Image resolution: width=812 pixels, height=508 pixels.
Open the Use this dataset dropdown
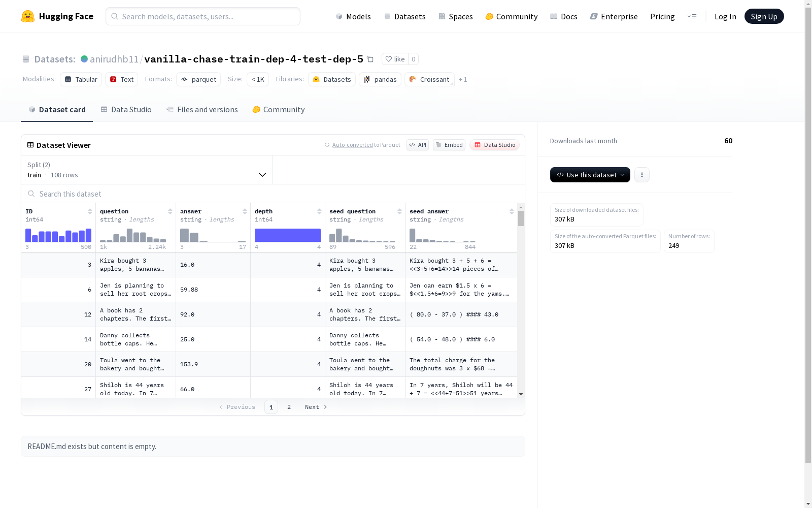click(x=590, y=175)
